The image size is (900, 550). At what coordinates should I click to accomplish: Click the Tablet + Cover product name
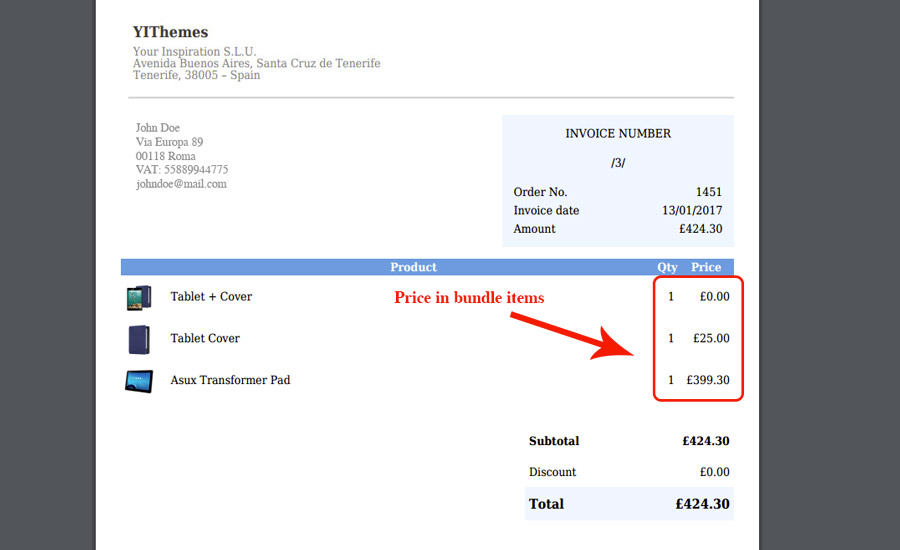coord(211,296)
